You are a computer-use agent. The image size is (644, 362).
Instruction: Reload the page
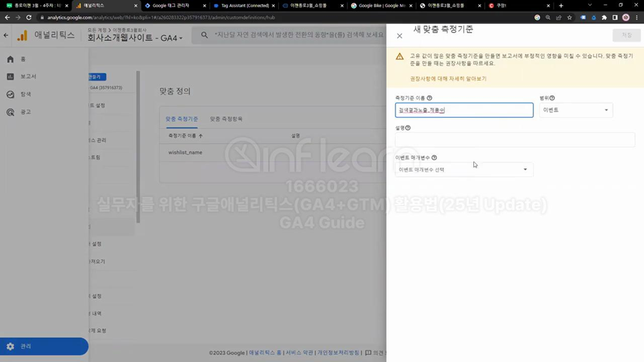[x=29, y=18]
